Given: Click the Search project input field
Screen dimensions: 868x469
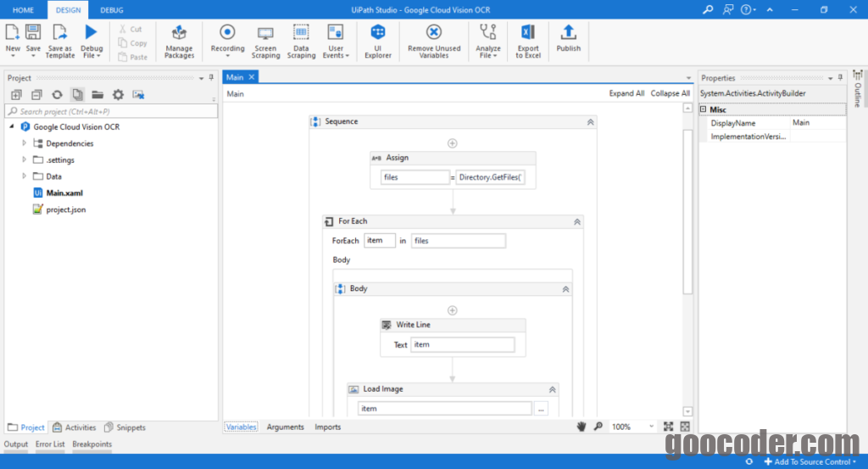Looking at the screenshot, I should [110, 111].
